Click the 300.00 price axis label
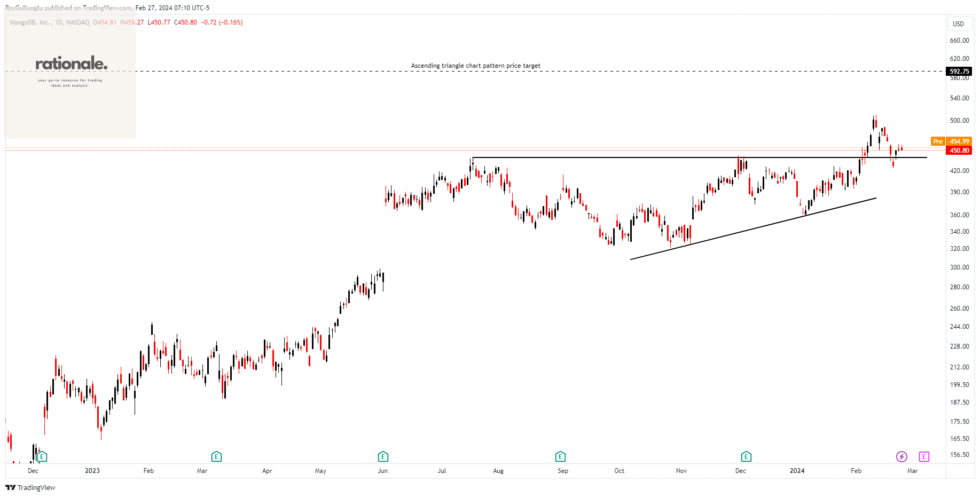The image size is (980, 497). pyautogui.click(x=959, y=267)
